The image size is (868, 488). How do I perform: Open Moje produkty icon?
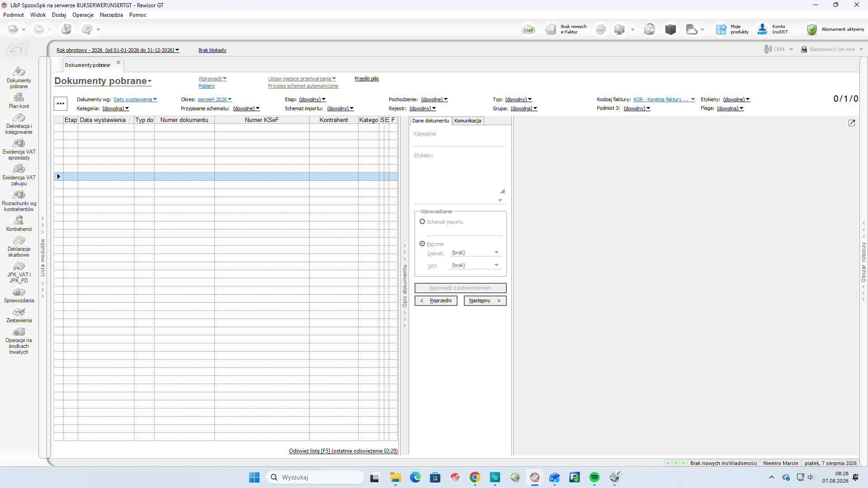tap(721, 29)
